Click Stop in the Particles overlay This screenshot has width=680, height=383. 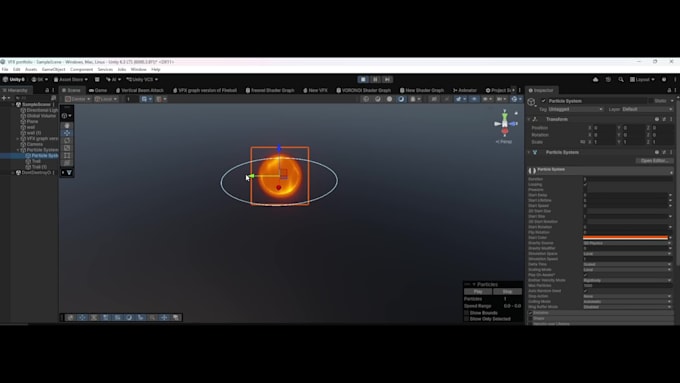coord(507,291)
